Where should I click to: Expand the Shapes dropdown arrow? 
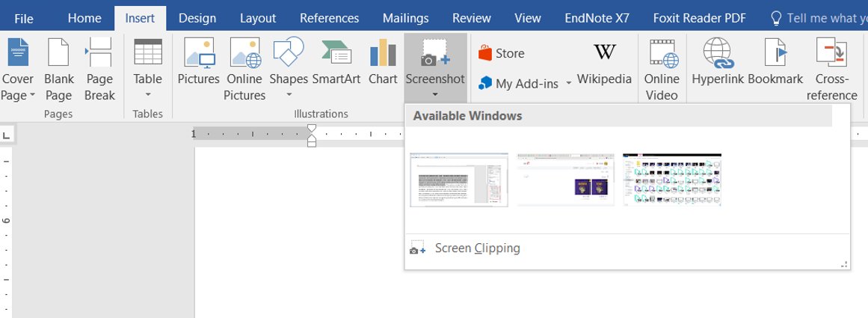tap(289, 95)
